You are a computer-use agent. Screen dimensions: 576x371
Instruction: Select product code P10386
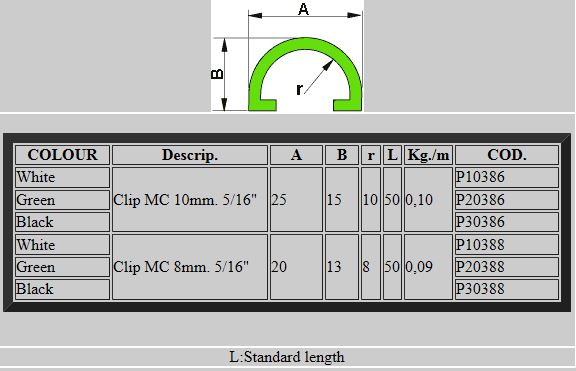480,177
